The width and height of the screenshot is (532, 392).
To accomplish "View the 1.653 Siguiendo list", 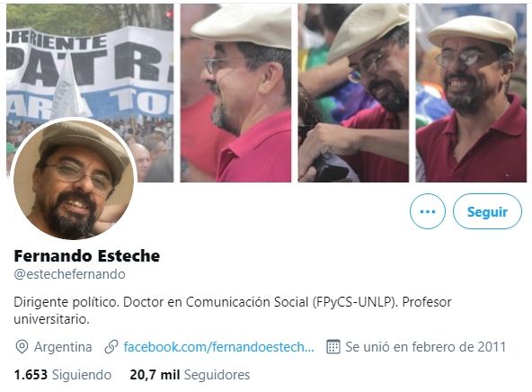I will [x=62, y=375].
